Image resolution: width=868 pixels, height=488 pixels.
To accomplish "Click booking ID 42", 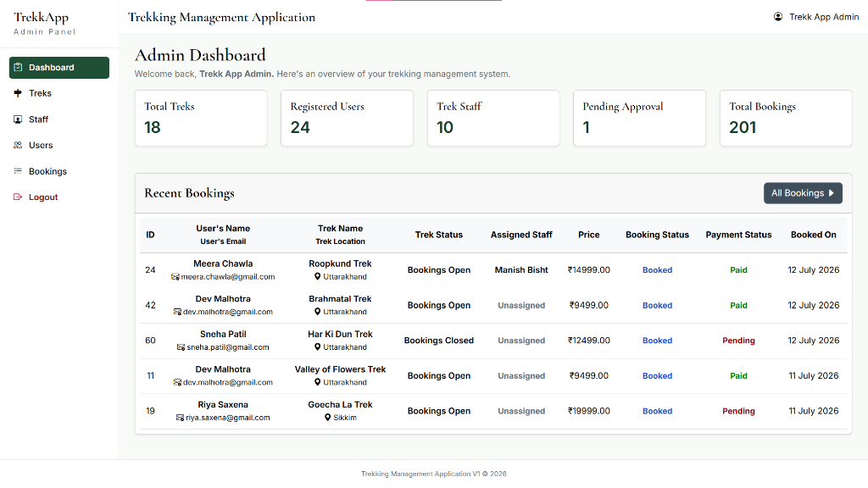I will pyautogui.click(x=151, y=305).
